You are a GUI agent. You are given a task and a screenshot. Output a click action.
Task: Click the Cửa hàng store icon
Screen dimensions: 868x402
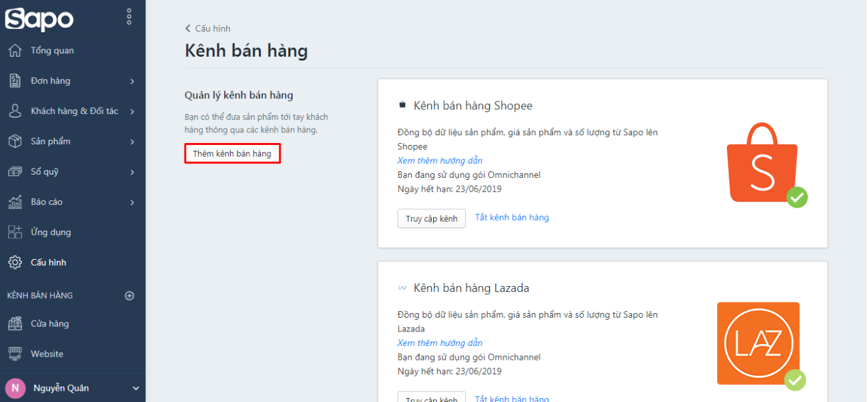tap(14, 324)
